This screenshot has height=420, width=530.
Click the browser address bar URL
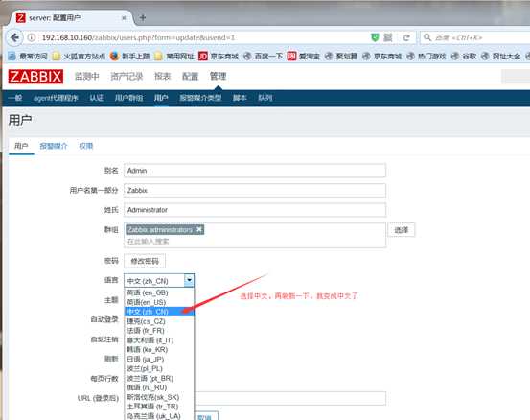point(138,37)
